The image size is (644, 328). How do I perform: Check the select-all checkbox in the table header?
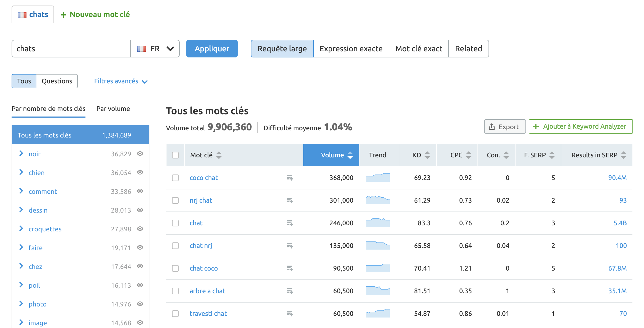tap(175, 155)
